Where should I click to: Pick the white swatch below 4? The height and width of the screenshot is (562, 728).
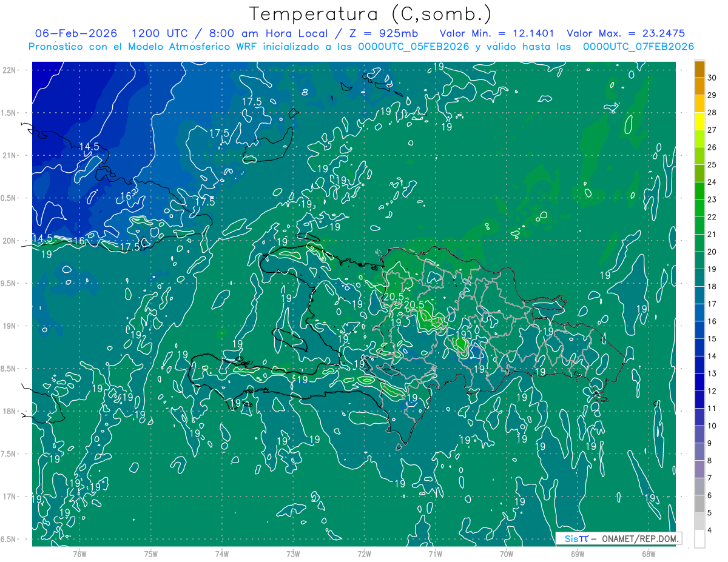(x=699, y=539)
